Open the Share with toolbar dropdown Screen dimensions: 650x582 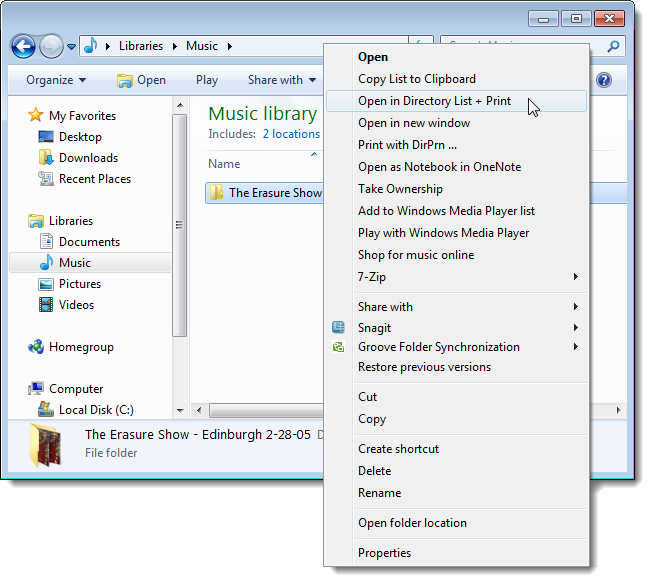pyautogui.click(x=282, y=80)
